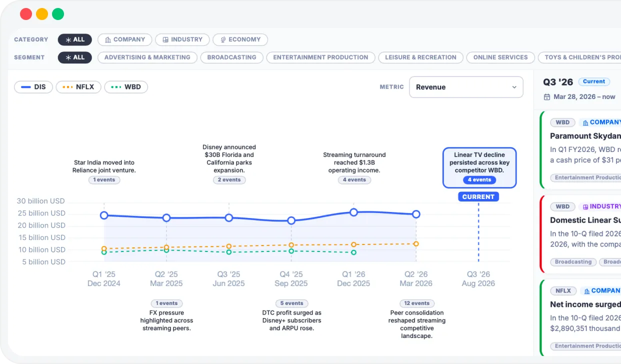
Task: Click the chevron arrow in metric selector
Action: pyautogui.click(x=514, y=87)
